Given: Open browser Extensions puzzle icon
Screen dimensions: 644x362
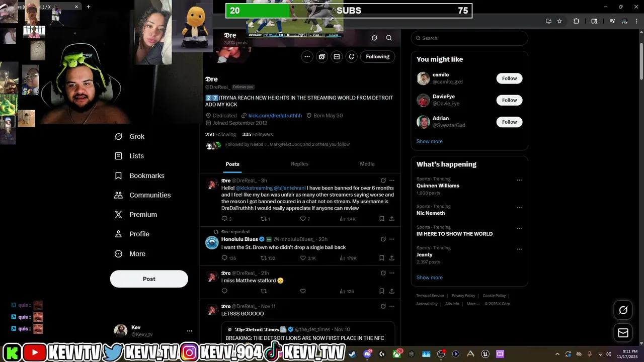Looking at the screenshot, I should tap(577, 21).
